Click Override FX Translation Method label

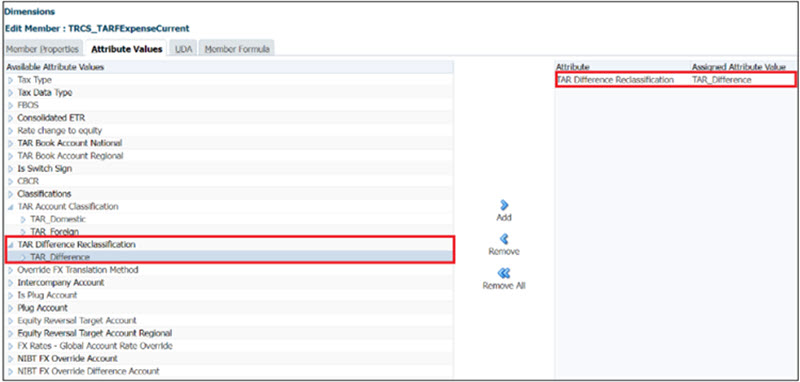(78, 270)
